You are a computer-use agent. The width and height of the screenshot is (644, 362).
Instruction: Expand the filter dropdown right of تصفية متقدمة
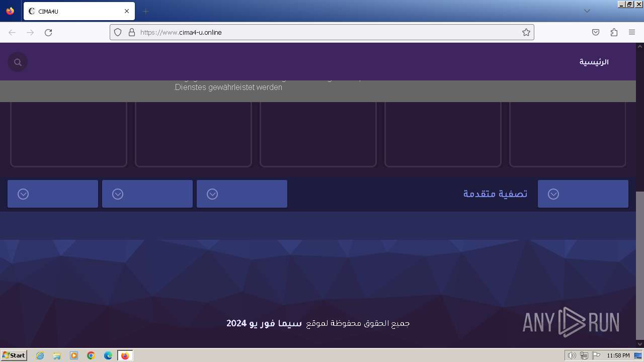583,194
